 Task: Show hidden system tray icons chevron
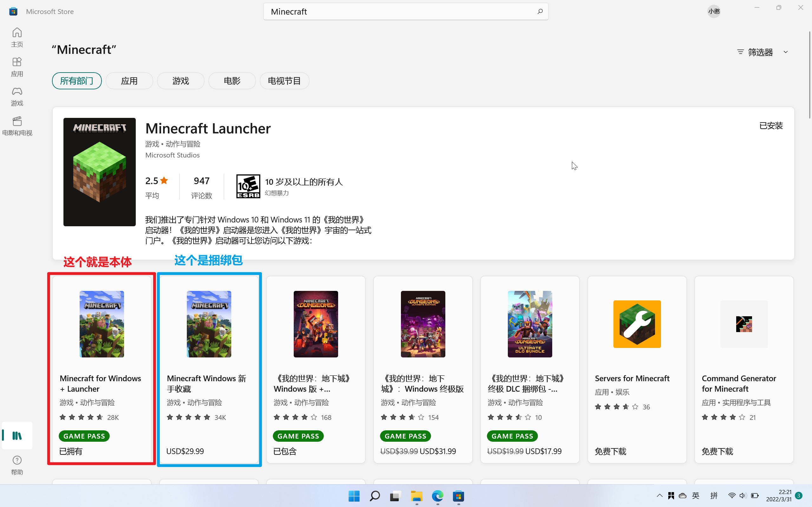pyautogui.click(x=659, y=496)
